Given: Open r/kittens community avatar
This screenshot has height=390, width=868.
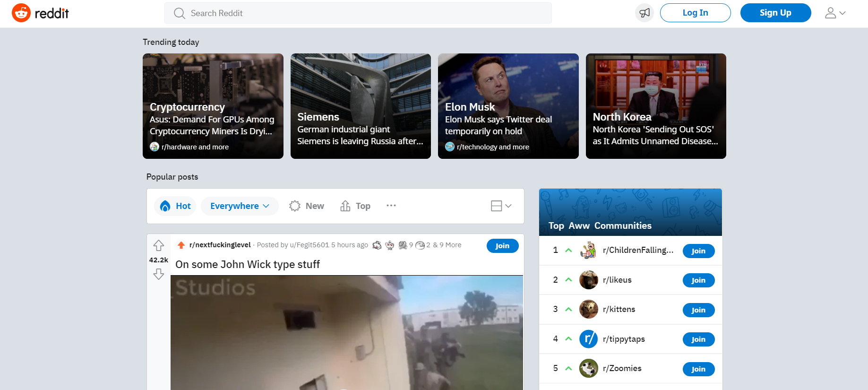Looking at the screenshot, I should point(589,309).
